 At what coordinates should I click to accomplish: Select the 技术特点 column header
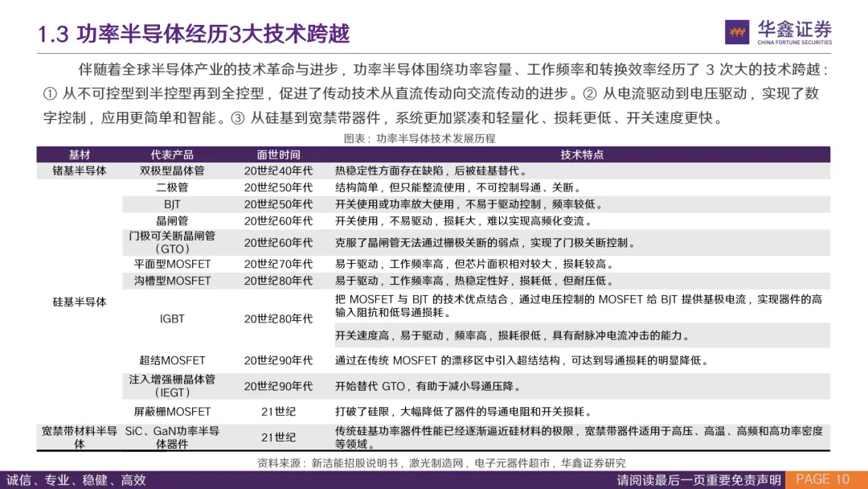582,154
